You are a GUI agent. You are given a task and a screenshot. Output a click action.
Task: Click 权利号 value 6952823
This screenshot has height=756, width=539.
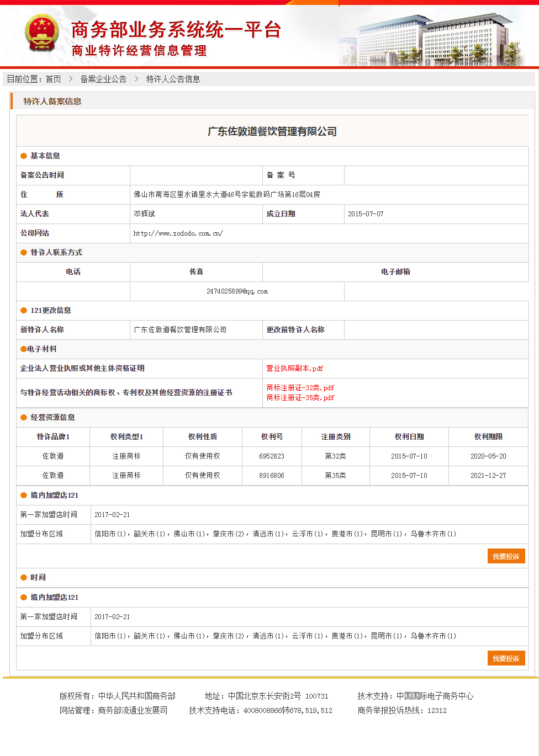(x=272, y=456)
